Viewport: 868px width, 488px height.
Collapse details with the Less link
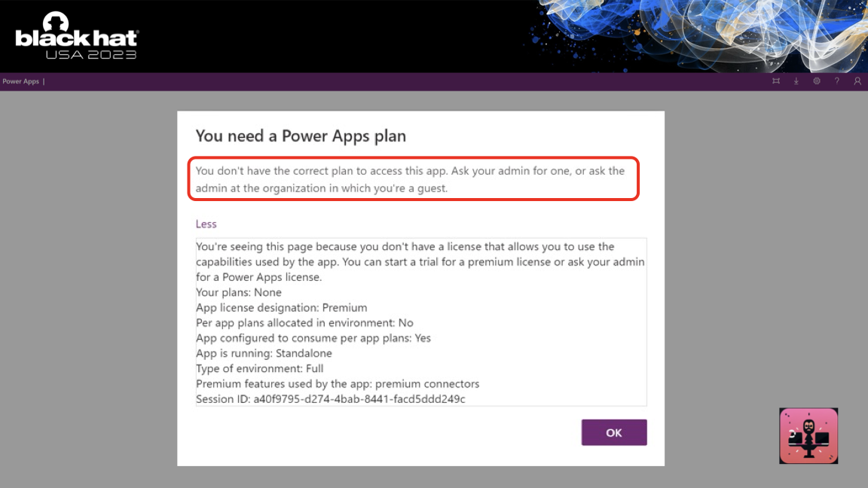[x=206, y=224]
